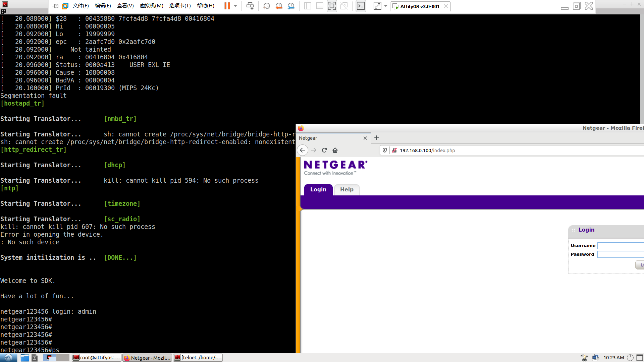
Task: Click the Username input field
Action: pyautogui.click(x=621, y=246)
